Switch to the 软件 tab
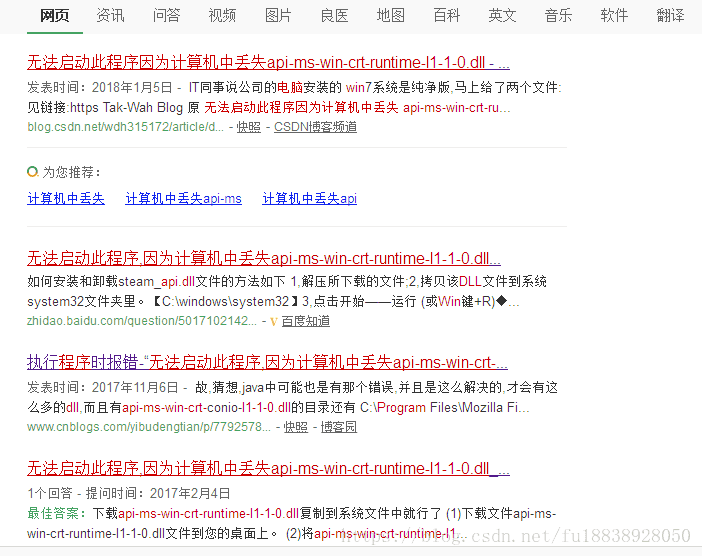702x556 pixels. tap(614, 16)
